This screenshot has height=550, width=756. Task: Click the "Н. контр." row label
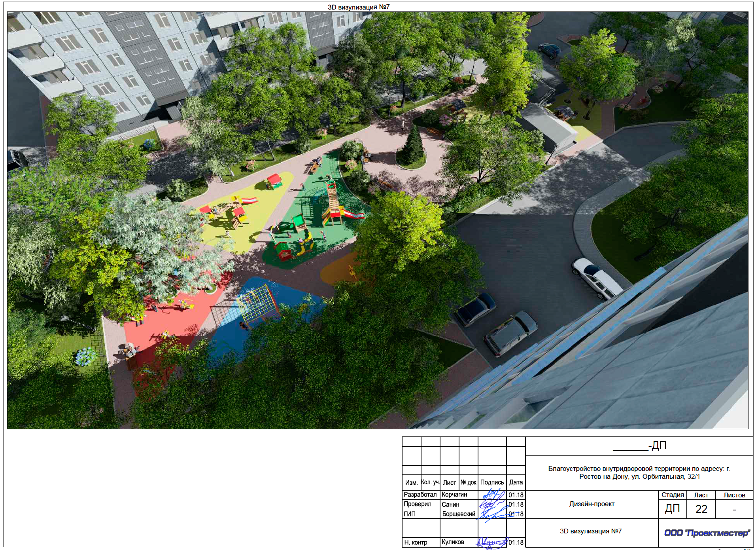(416, 542)
